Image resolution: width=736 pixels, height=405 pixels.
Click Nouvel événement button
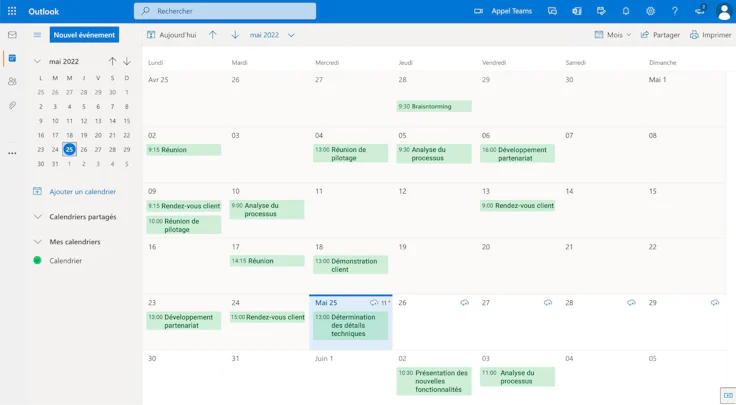click(x=84, y=35)
